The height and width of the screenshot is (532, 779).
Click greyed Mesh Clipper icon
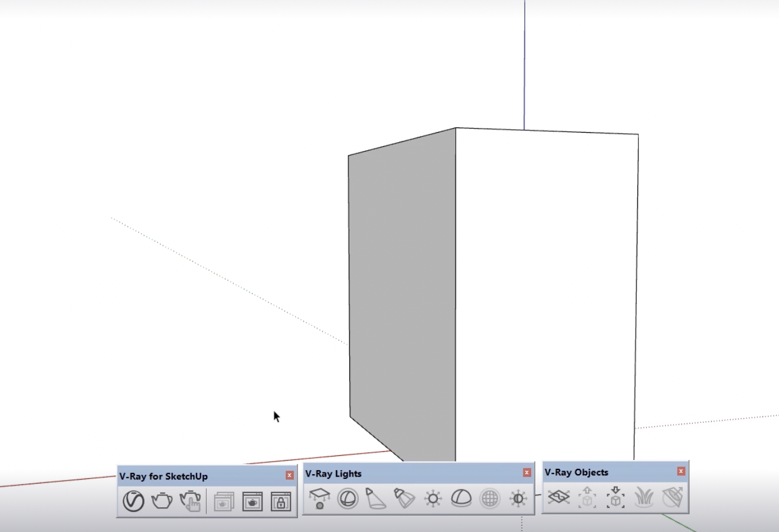coord(673,497)
